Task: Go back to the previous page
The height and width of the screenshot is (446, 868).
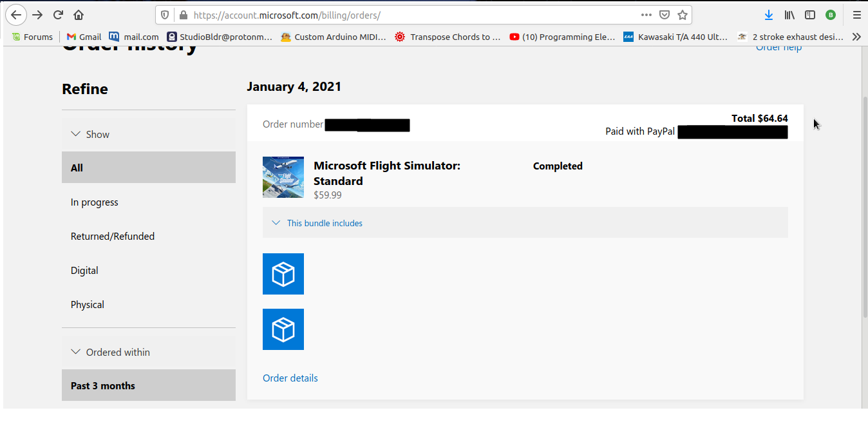Action: [16, 15]
